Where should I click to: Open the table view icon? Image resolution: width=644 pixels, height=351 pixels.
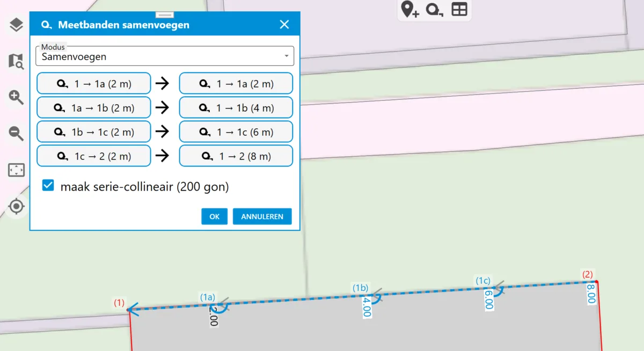pos(459,10)
